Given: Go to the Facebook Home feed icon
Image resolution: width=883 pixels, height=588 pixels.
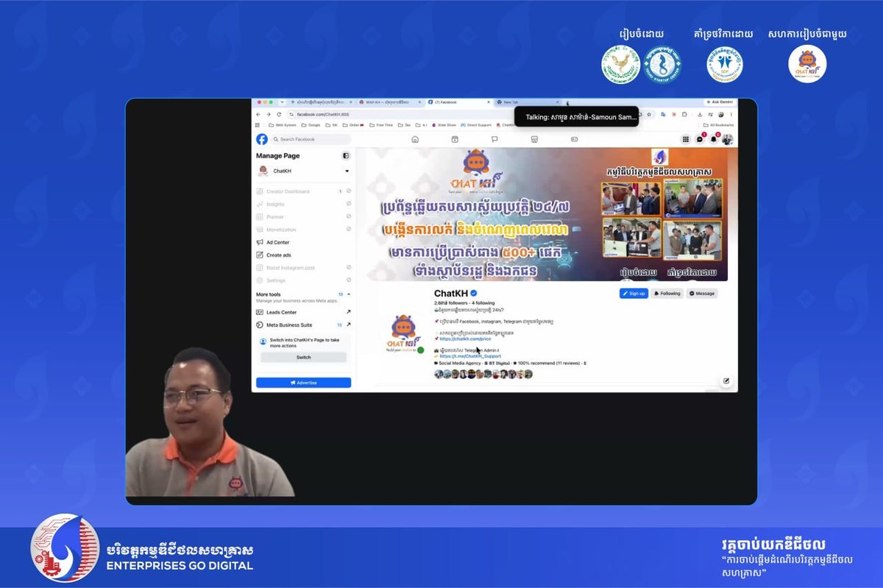Looking at the screenshot, I should coord(415,139).
